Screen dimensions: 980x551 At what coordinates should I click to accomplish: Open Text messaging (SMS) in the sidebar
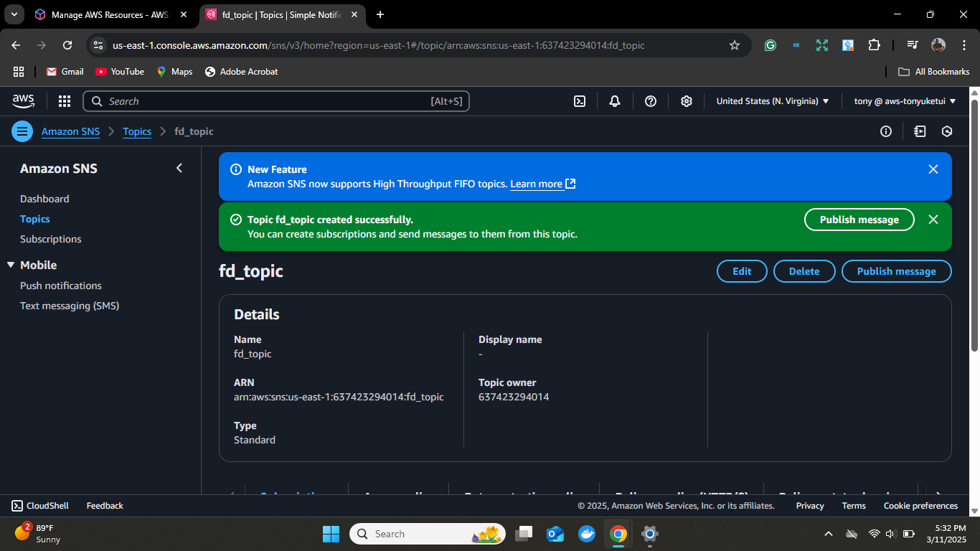click(x=70, y=306)
